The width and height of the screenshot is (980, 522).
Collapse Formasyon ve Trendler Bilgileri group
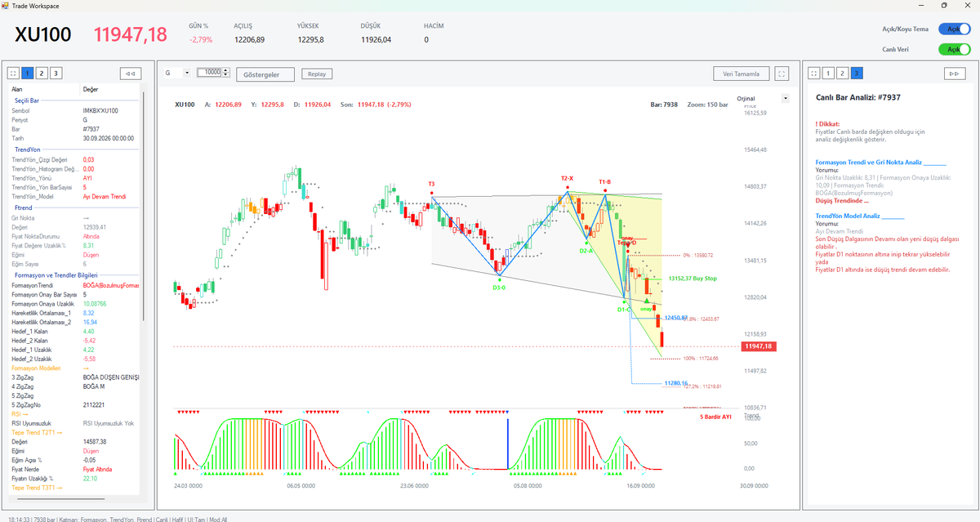pos(74,275)
